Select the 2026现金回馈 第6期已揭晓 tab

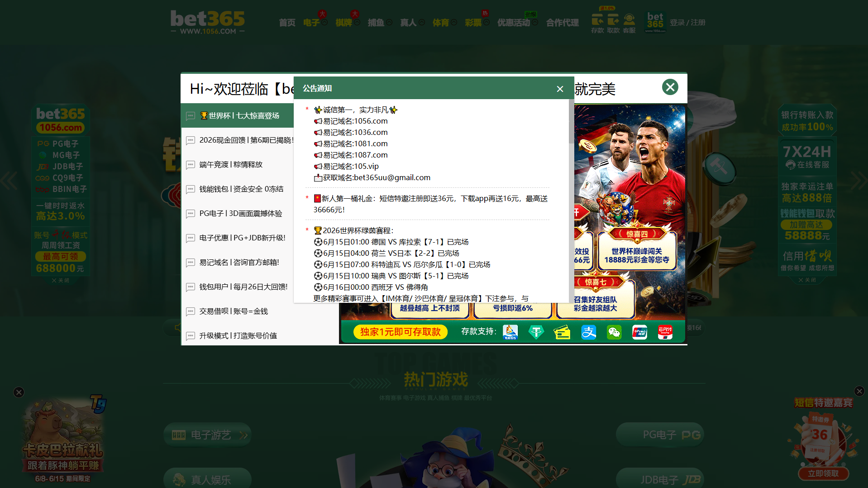(238, 140)
